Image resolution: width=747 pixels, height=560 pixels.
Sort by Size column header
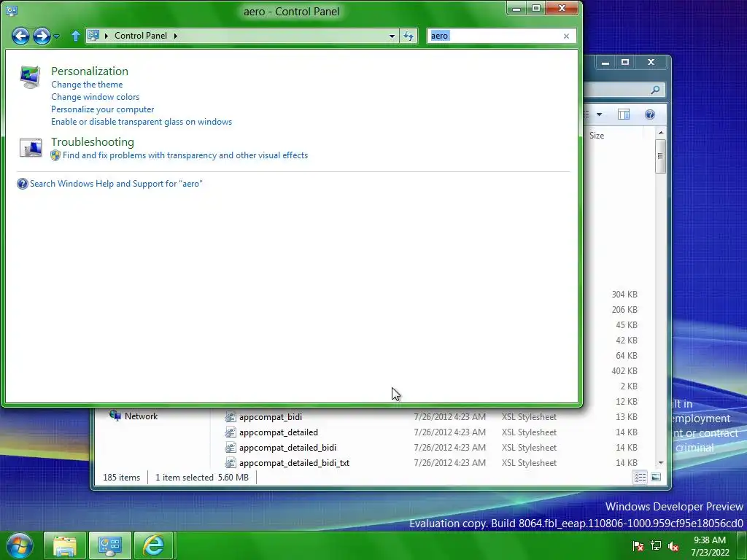597,135
